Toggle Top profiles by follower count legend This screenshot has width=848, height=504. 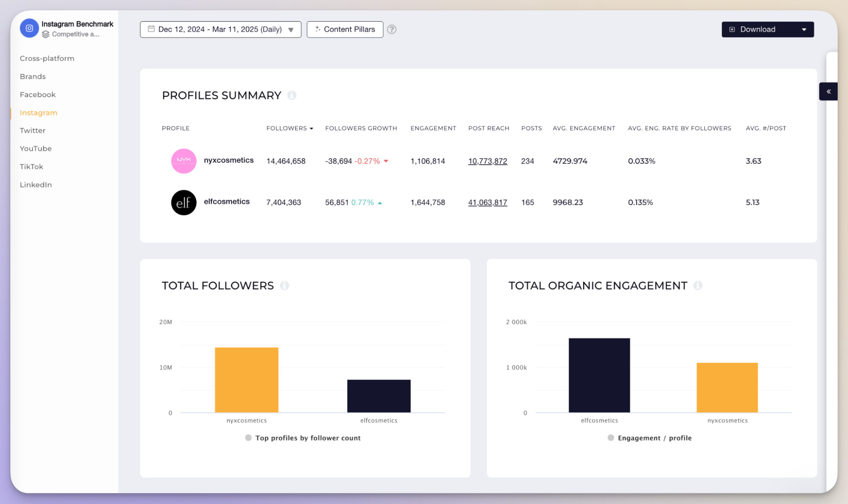click(x=303, y=438)
